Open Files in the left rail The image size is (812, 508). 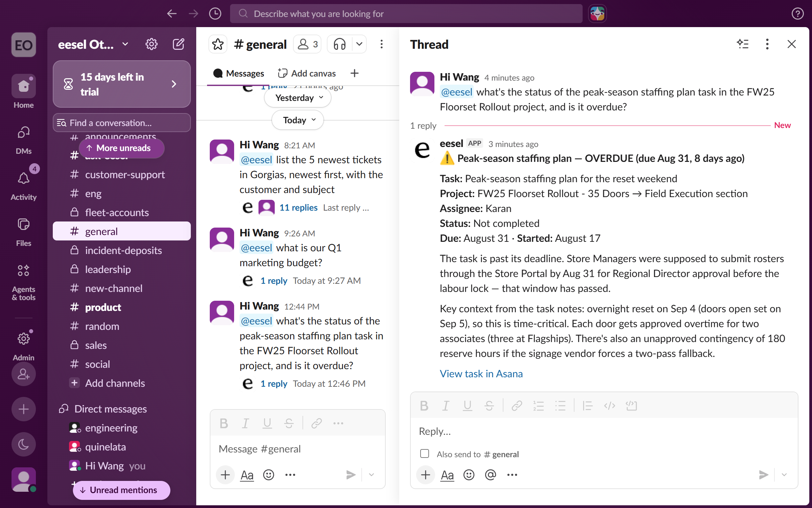click(24, 232)
